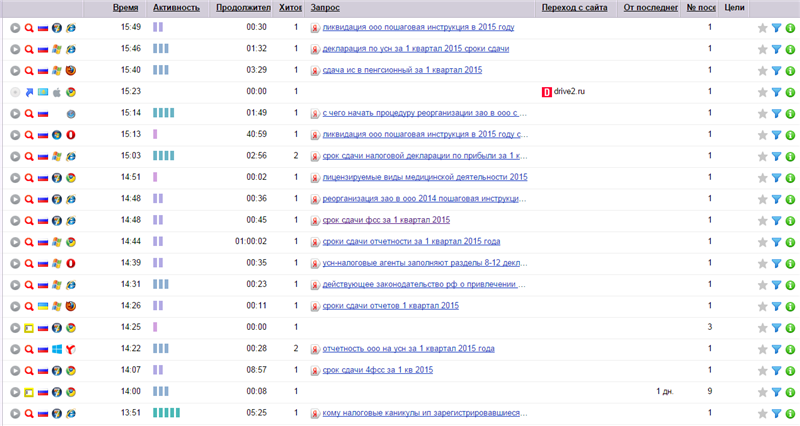Open query 'сдача ис в пенгсионный за 1 квартал 2015'
Screen dimensions: 800x426
(402, 70)
